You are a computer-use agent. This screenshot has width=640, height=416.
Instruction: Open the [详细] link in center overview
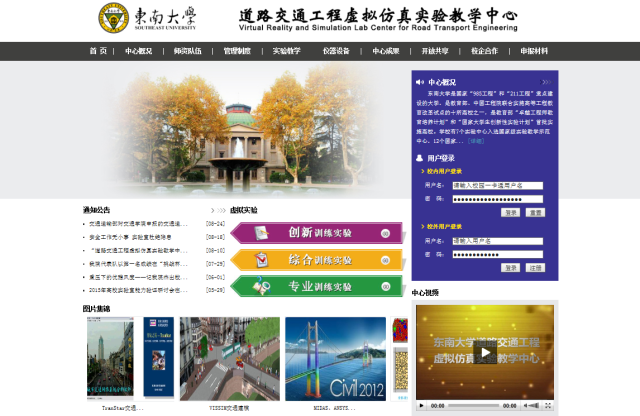[x=477, y=140]
